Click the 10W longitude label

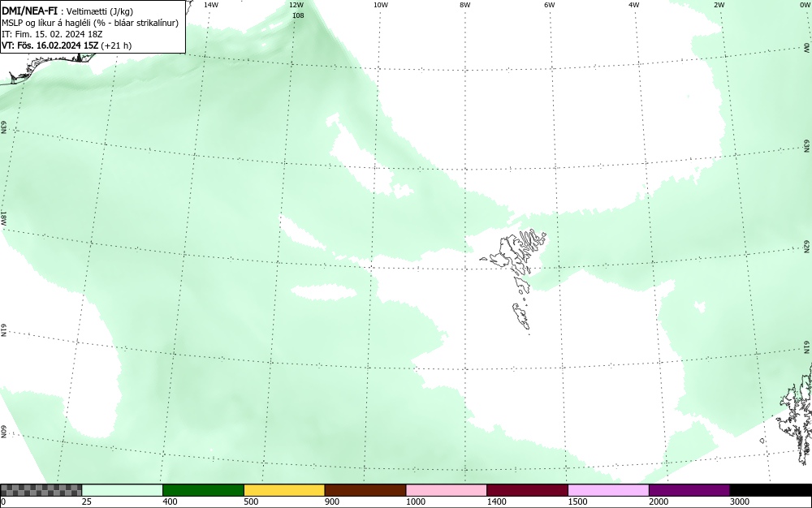point(381,5)
